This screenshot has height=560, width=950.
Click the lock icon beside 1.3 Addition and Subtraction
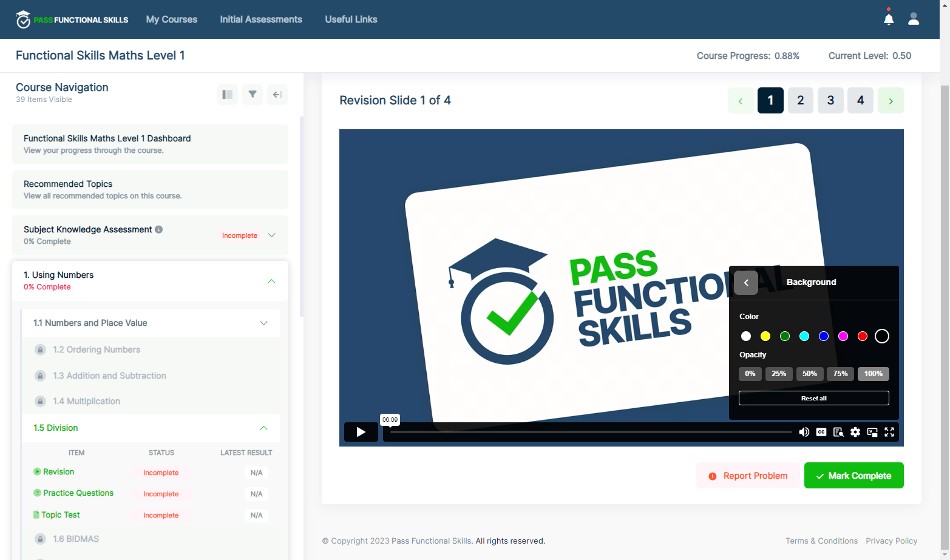click(40, 376)
